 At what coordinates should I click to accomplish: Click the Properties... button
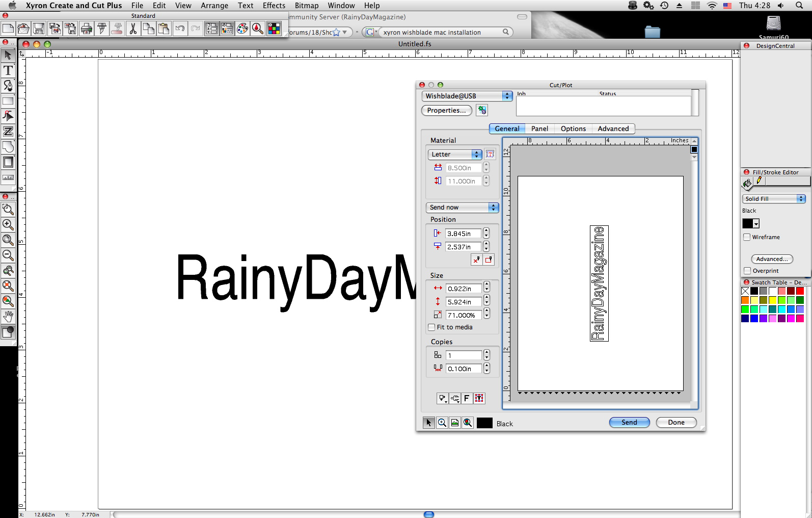point(446,110)
